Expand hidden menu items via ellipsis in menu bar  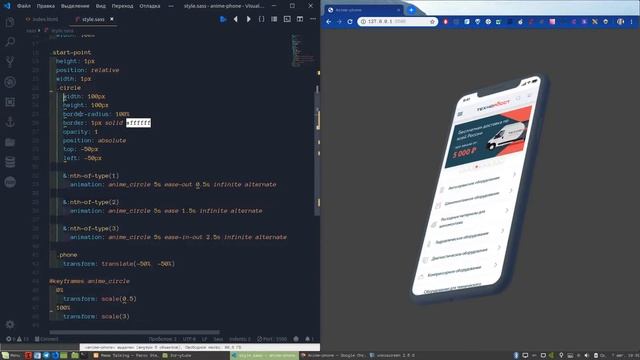[x=171, y=6]
